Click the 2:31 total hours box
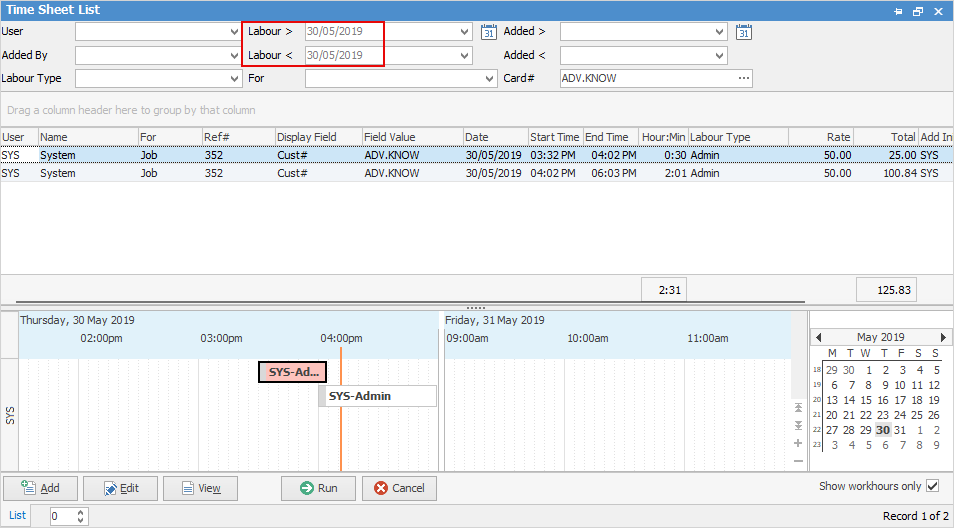The image size is (954, 528). [664, 290]
